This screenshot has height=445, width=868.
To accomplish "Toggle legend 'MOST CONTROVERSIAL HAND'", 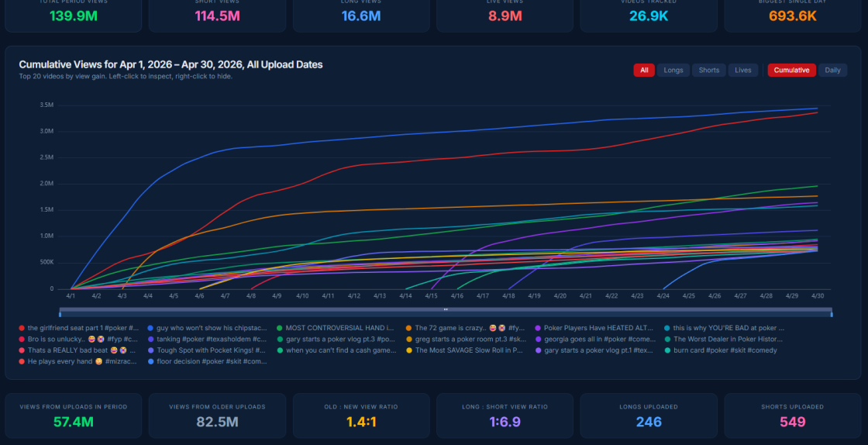I will 336,328.
